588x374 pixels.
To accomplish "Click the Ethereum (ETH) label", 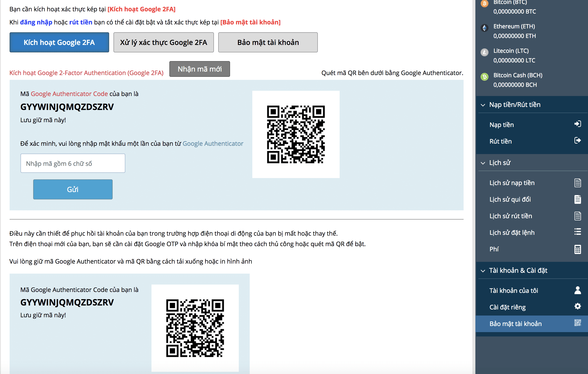I will [x=514, y=26].
